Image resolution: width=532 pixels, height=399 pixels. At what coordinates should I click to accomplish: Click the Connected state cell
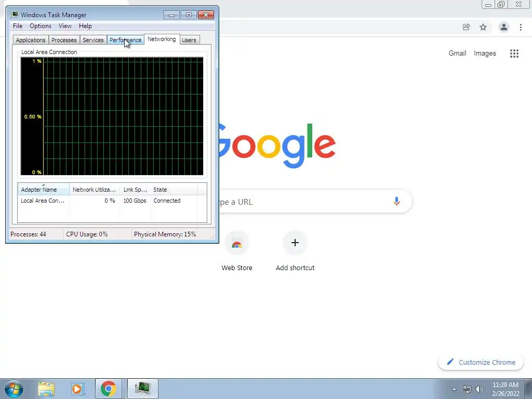pos(167,201)
